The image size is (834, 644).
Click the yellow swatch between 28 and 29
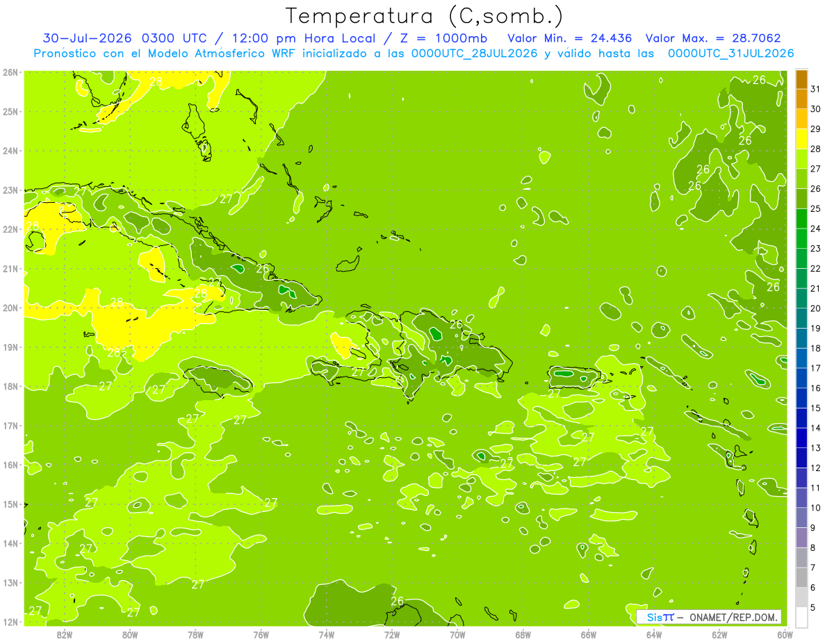tap(801, 139)
